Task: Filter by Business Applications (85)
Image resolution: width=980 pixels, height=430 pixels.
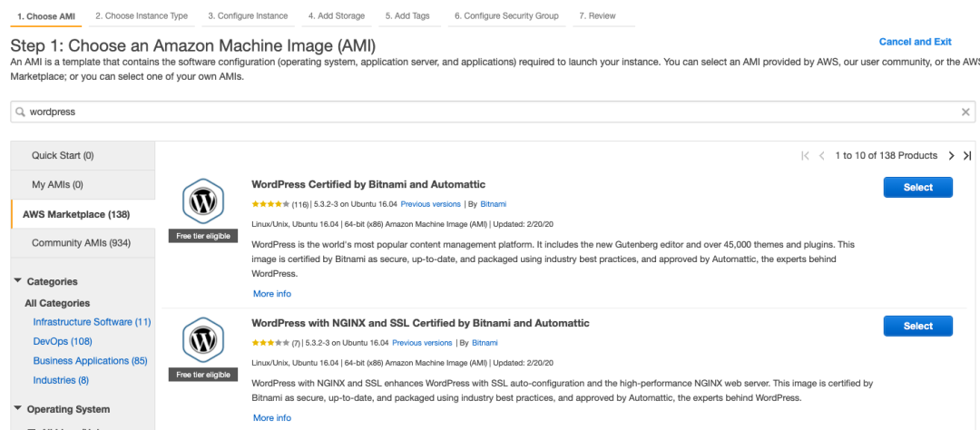Action: (x=90, y=361)
